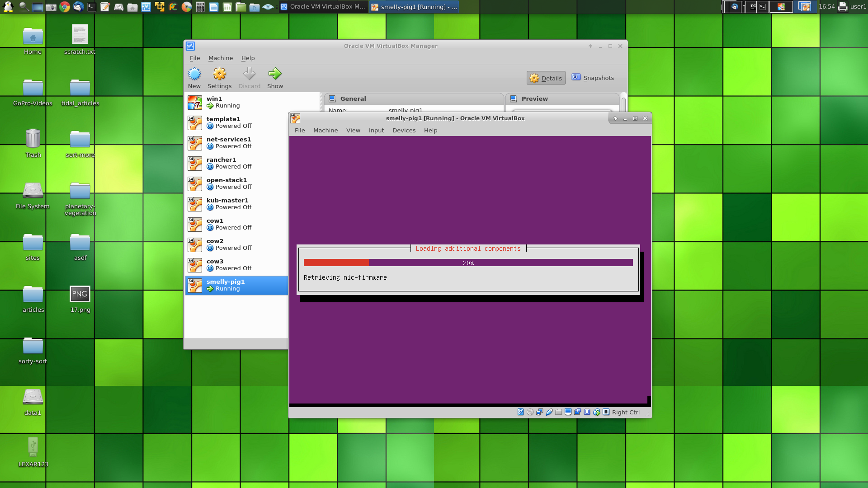Open the text editor notepad launcher in the panel
Image resolution: width=868 pixels, height=488 pixels.
(105, 7)
